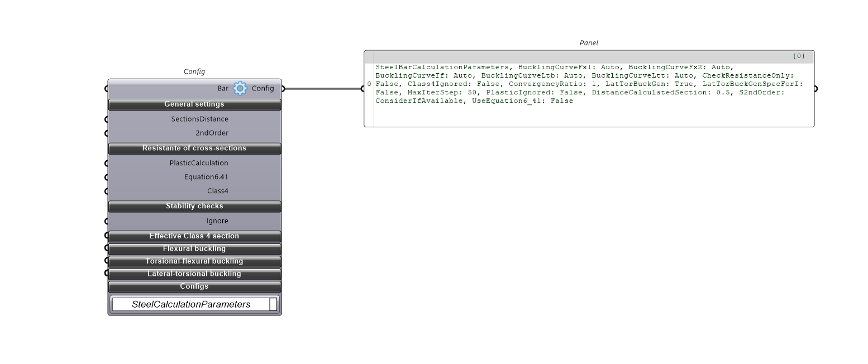The image size is (868, 364).
Task: Click the PlasticCalculation input
Action: coord(199,163)
